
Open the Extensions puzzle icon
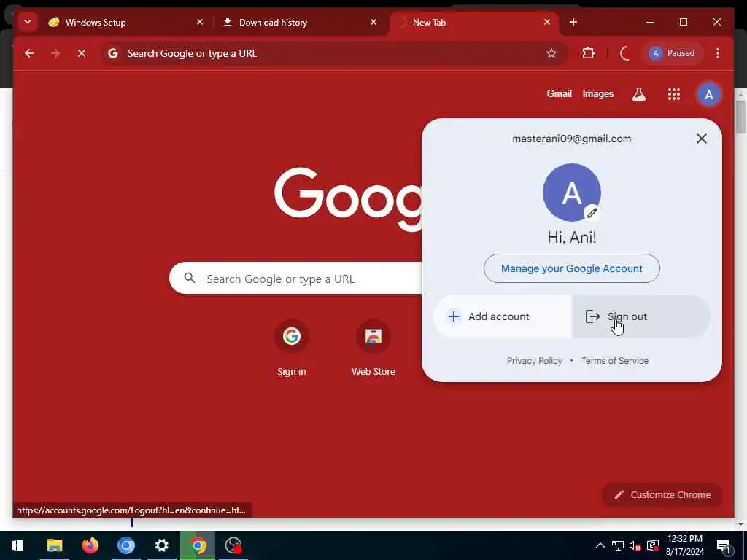coord(589,53)
